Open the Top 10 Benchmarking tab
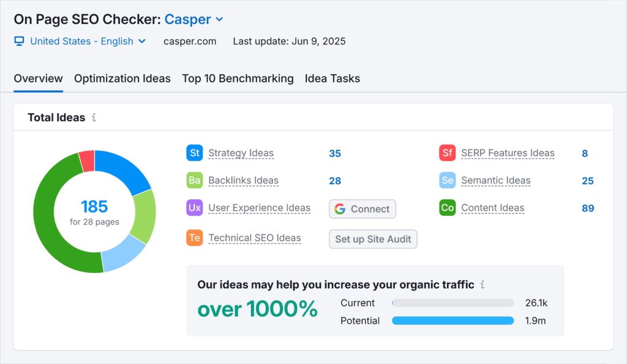Image resolution: width=627 pixels, height=364 pixels. [x=238, y=78]
